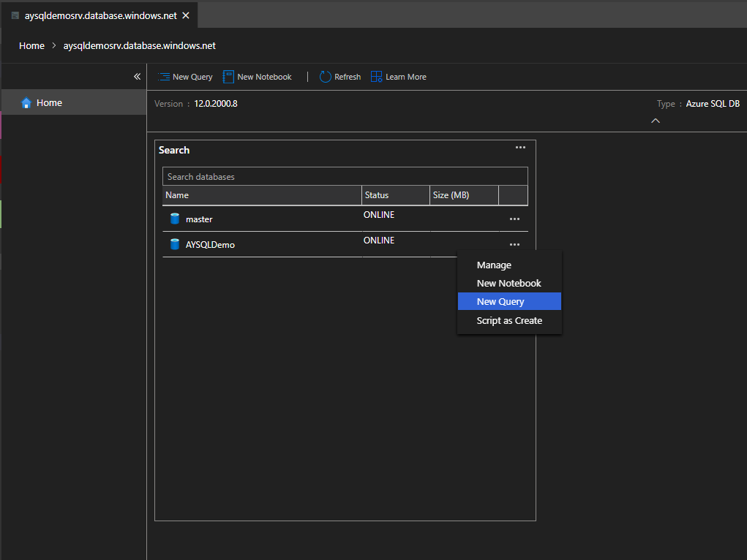The image size is (747, 560).
Task: Collapse the sidebar with double chevron
Action: (x=137, y=77)
